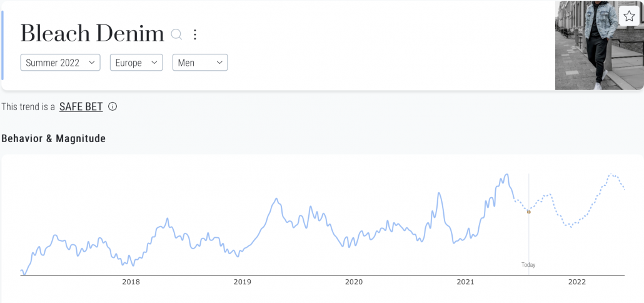Click the 2021 axis label
The height and width of the screenshot is (303, 644).
(465, 282)
